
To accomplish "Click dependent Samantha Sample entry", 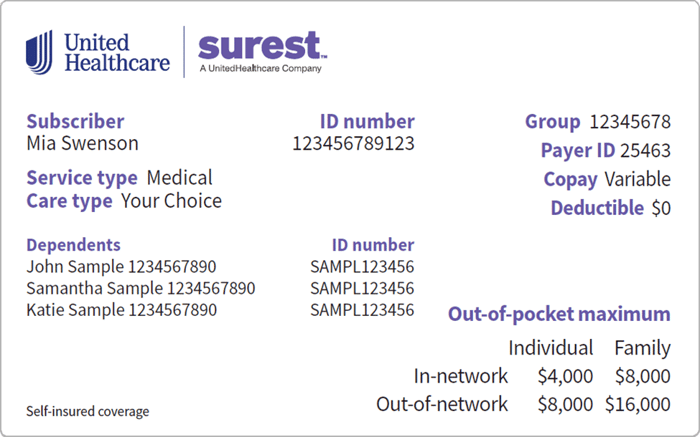I will click(x=141, y=288).
